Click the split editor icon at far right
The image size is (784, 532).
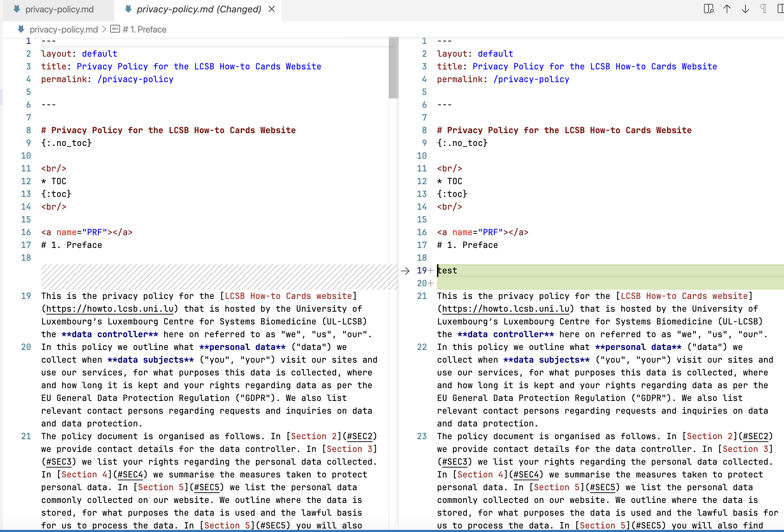[780, 9]
